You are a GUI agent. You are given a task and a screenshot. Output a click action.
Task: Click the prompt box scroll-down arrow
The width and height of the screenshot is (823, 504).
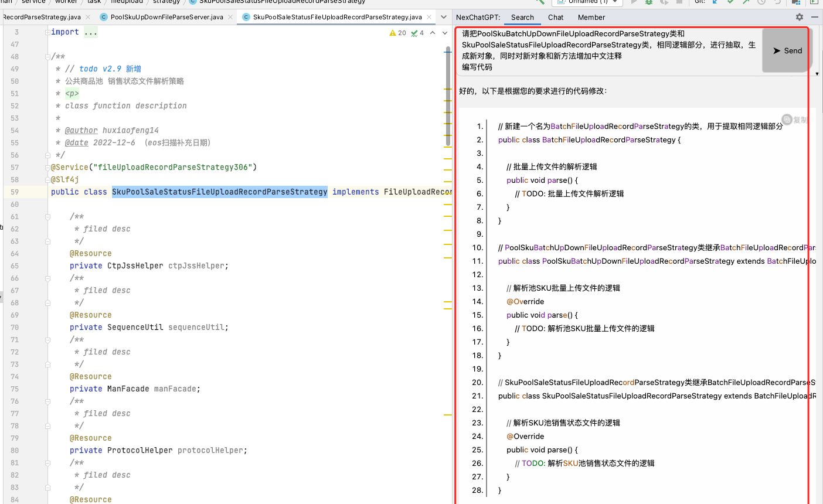click(817, 74)
